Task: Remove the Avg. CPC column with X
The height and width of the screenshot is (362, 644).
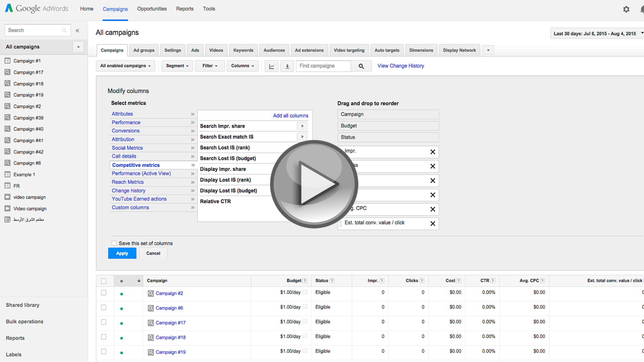Action: (x=433, y=209)
